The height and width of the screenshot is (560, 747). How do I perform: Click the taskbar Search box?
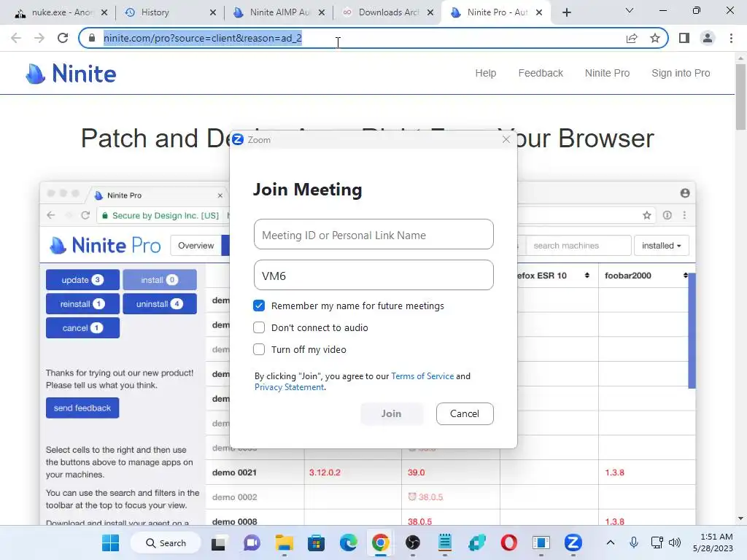coord(166,542)
